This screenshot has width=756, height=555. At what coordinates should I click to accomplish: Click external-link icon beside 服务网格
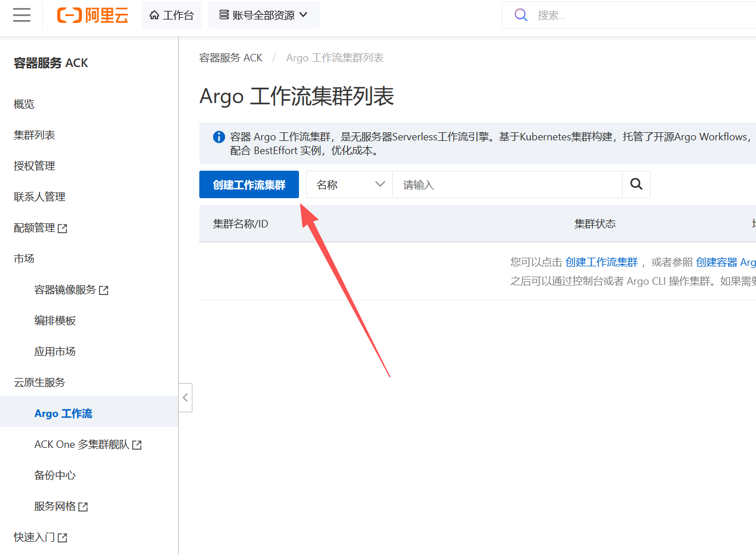(83, 507)
